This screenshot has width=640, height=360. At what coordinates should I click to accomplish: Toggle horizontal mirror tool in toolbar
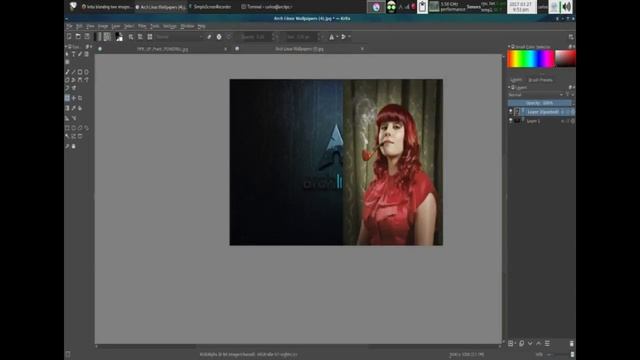click(x=332, y=37)
